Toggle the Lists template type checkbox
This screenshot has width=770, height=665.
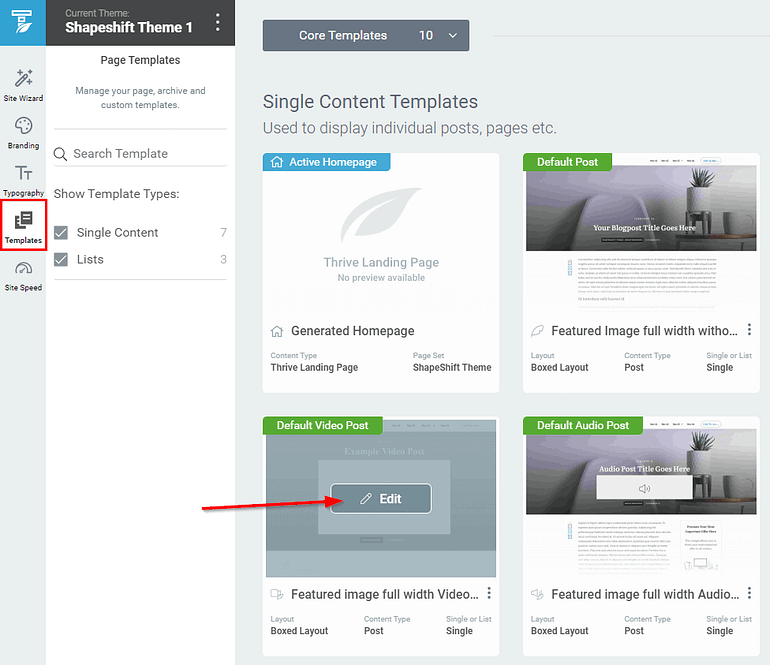coord(61,260)
